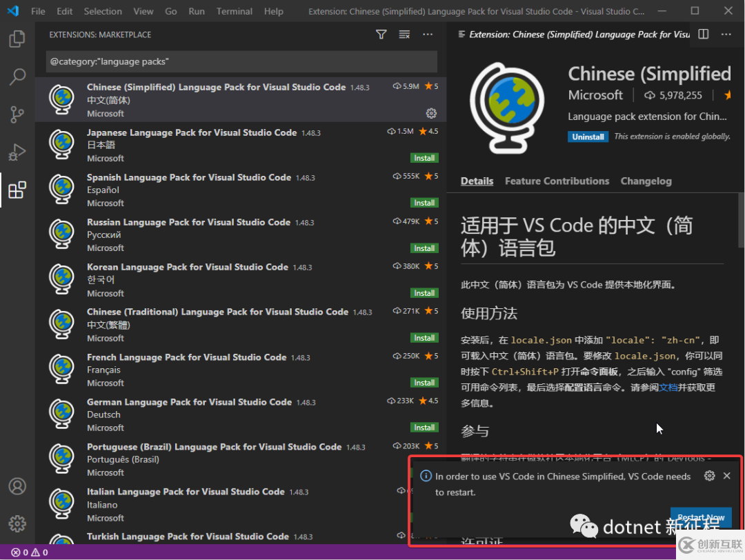Viewport: 745px width, 560px height.
Task: Open the Explorer view in activity bar
Action: click(x=17, y=39)
